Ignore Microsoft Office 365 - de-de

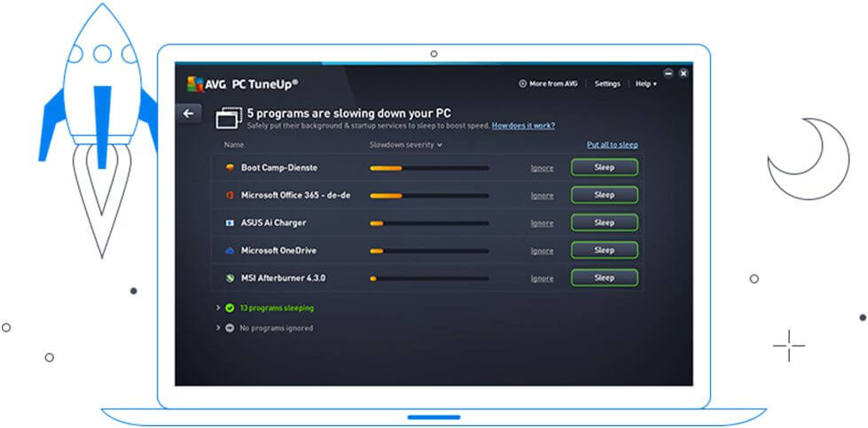coord(542,196)
